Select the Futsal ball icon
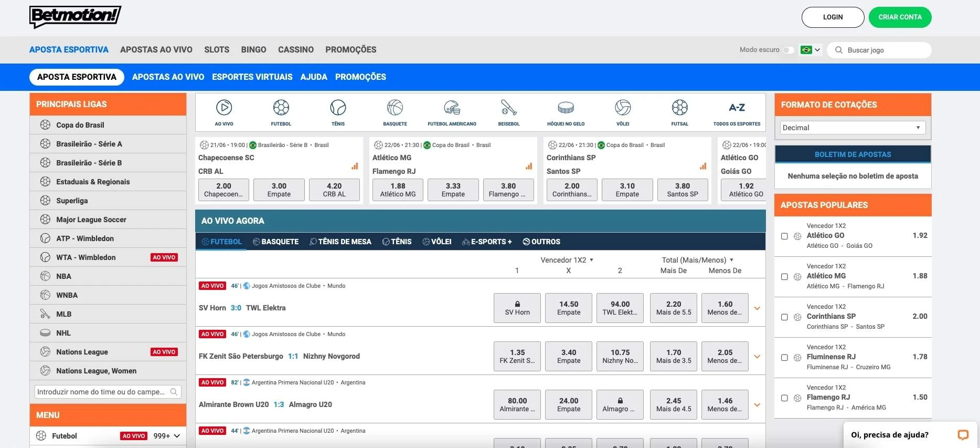 tap(680, 108)
